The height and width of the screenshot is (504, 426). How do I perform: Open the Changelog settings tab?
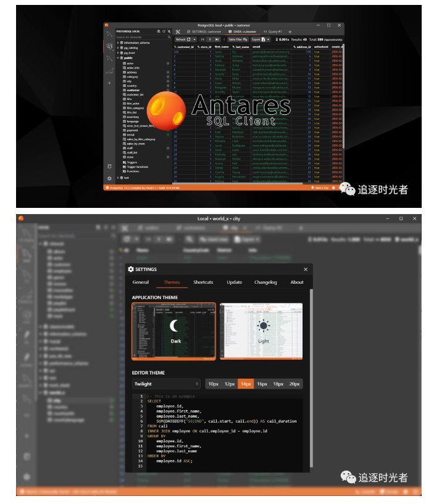pyautogui.click(x=265, y=282)
